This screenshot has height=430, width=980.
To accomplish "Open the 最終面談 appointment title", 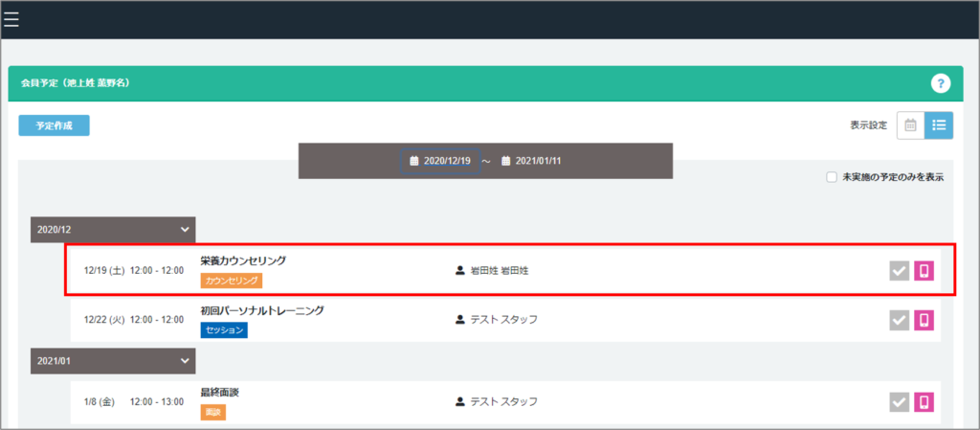I will coord(220,393).
